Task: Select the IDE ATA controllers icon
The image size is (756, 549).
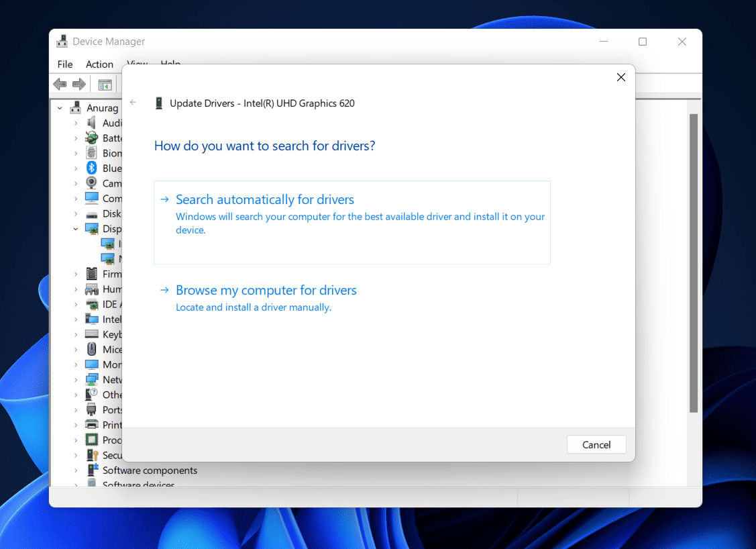Action: click(x=92, y=305)
